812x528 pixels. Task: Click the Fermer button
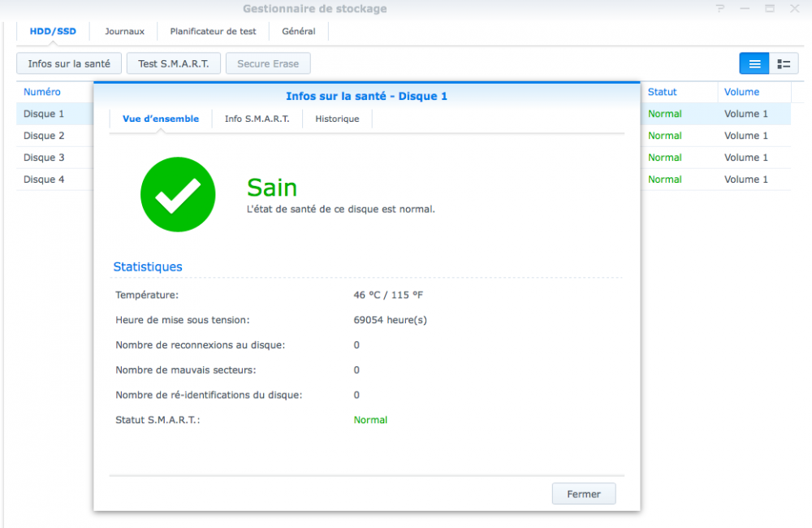pyautogui.click(x=584, y=494)
